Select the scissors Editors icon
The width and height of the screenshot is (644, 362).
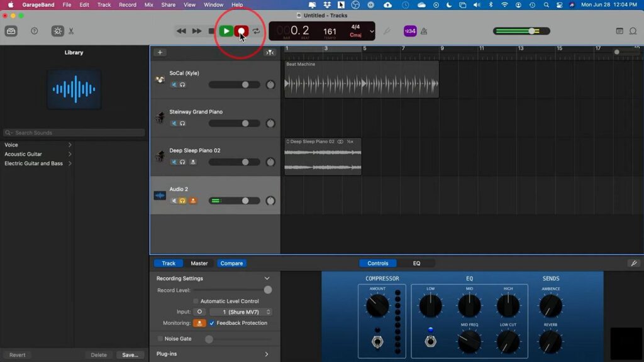[71, 31]
